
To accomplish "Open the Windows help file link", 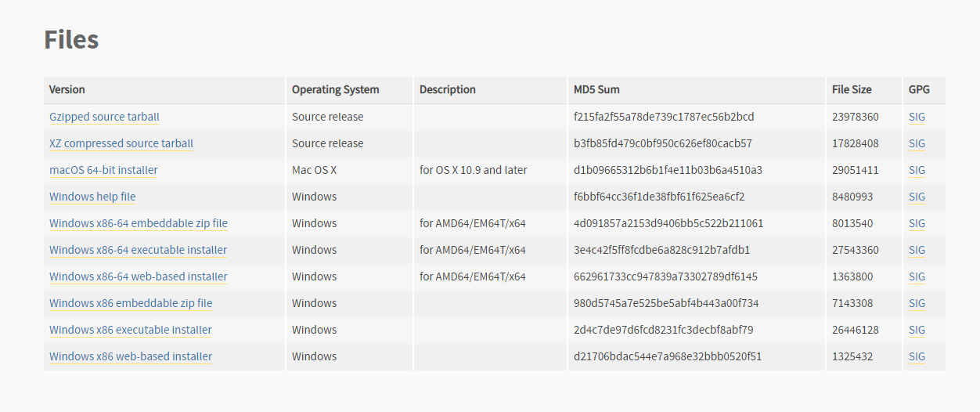I will pyautogui.click(x=92, y=197).
